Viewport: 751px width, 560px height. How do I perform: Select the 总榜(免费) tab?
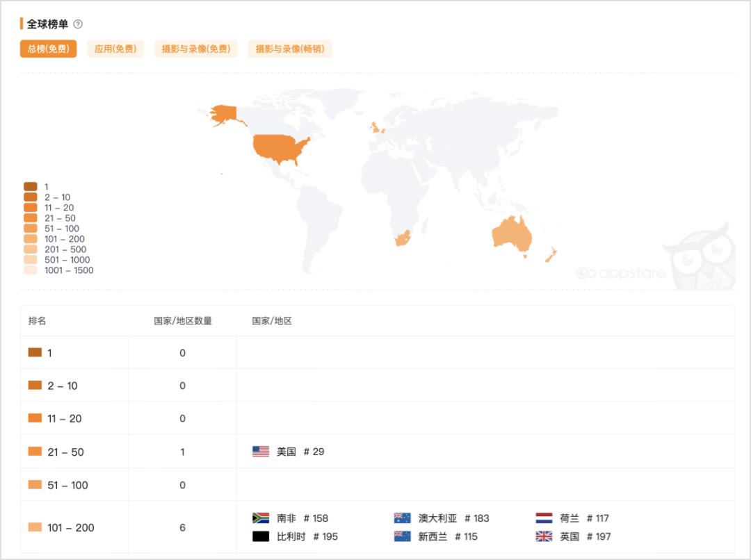[48, 49]
